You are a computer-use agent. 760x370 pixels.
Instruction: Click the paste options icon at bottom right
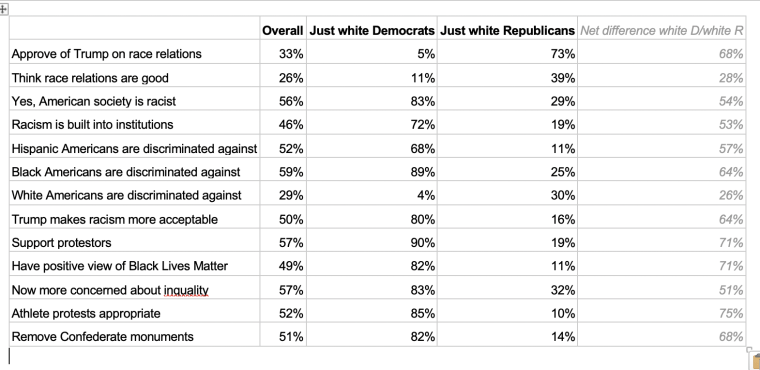pyautogui.click(x=756, y=362)
